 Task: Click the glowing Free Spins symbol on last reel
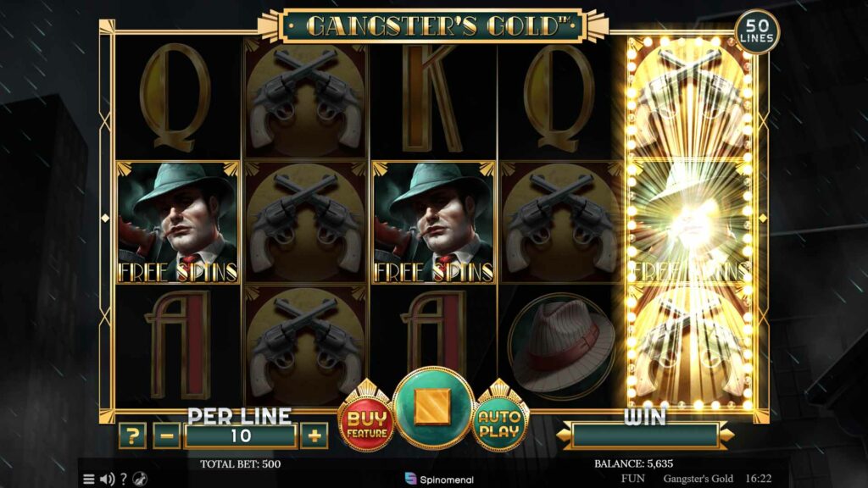coord(690,223)
